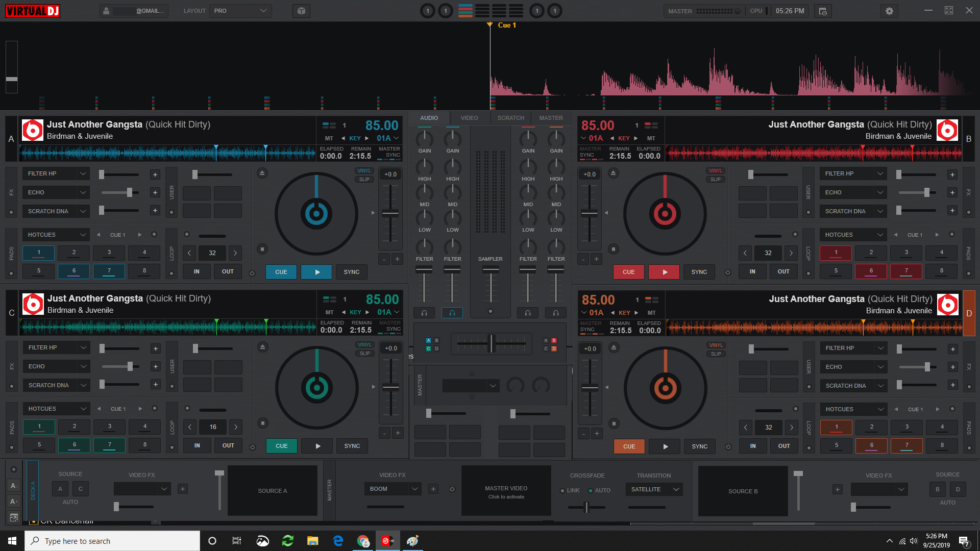Viewport: 980px width, 551px height.
Task: Click Deck A's CUE button
Action: (281, 272)
